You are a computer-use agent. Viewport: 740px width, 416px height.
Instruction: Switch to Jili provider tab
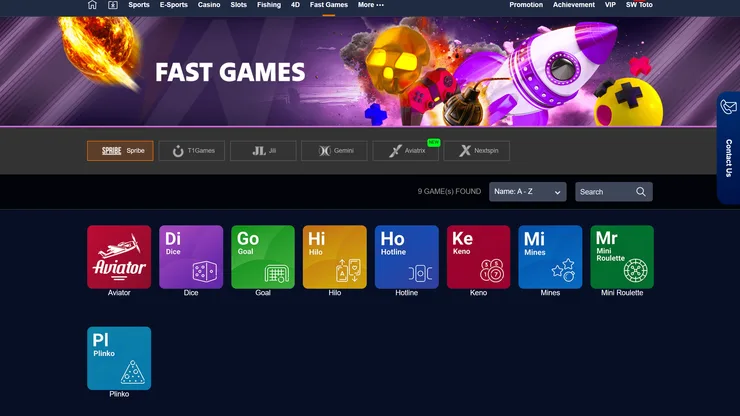point(263,151)
